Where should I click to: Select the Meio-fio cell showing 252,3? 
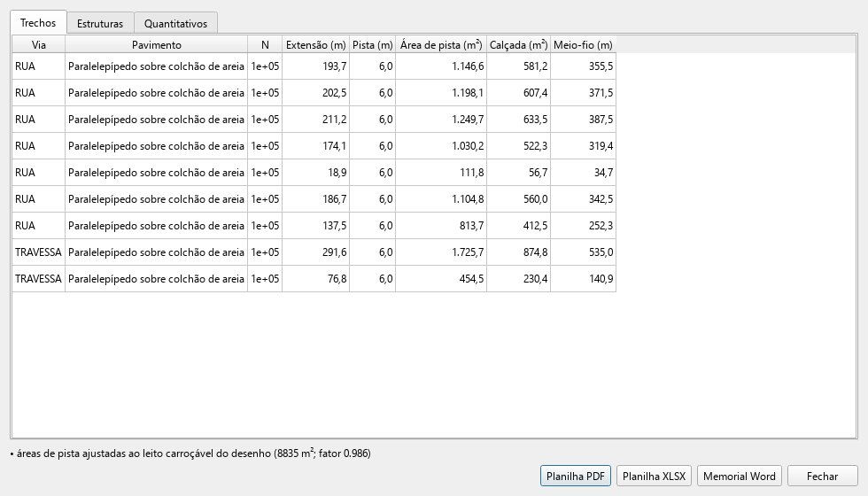[x=583, y=225]
